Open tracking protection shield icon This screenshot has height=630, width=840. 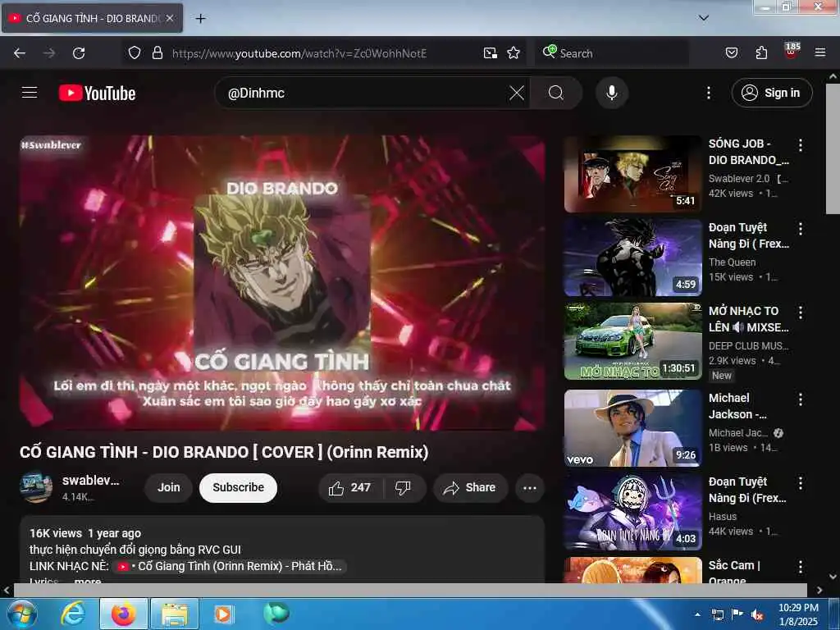(135, 52)
